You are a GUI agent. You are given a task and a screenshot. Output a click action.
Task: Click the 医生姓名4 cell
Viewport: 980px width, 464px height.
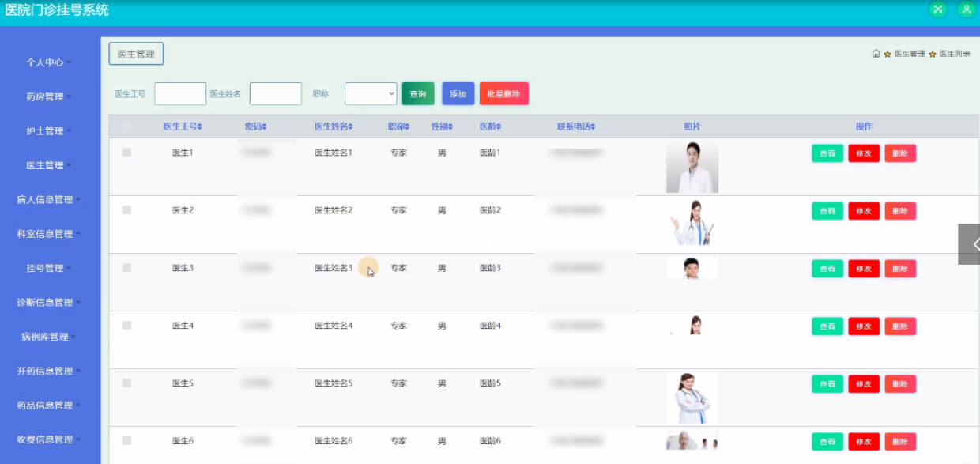click(x=334, y=326)
